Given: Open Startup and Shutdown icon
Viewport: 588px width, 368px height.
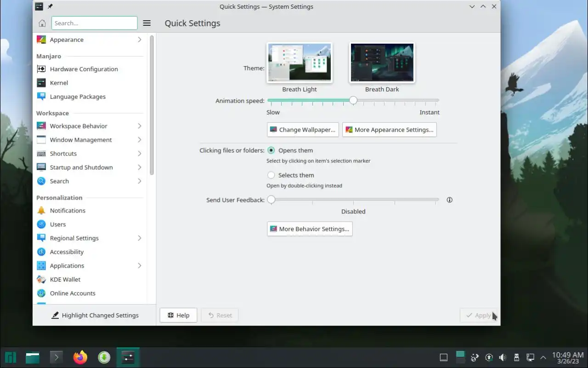Looking at the screenshot, I should (x=41, y=167).
